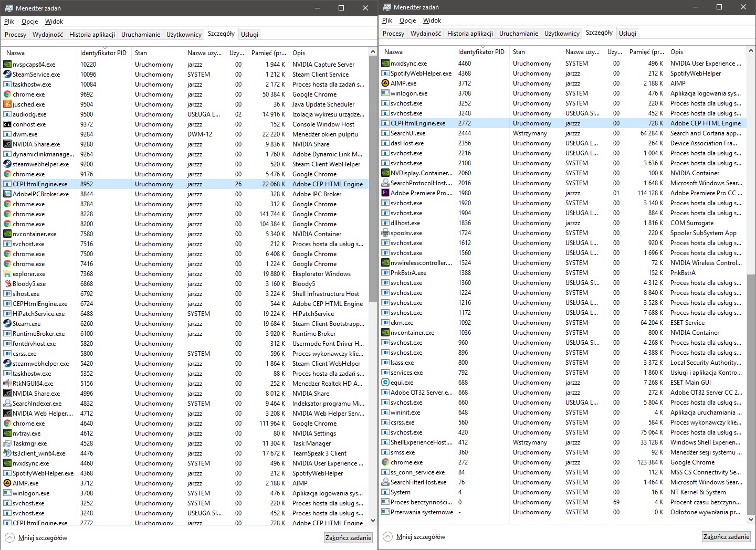Viewport: 756px width, 550px height.
Task: Click AIMP.exe icon in right window
Action: pos(385,83)
